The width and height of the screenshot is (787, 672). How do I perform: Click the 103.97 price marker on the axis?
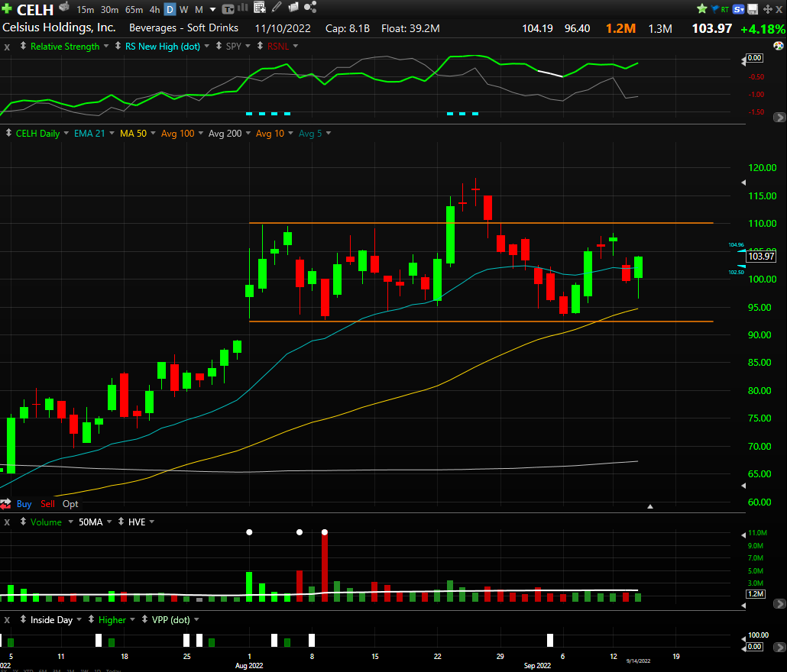761,257
